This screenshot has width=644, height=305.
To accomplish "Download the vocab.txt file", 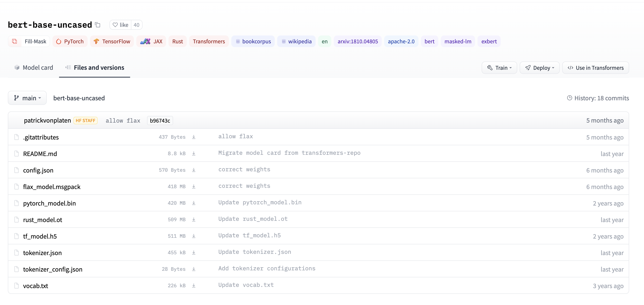I will point(194,286).
